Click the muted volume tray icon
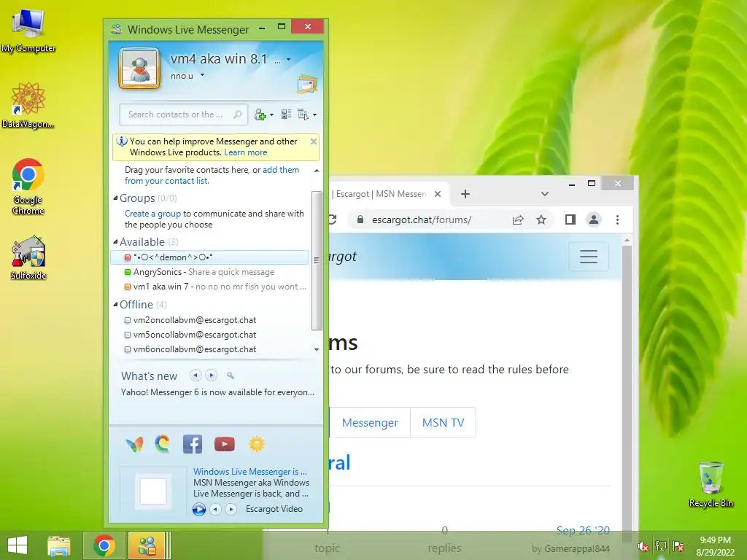This screenshot has width=747, height=560. click(x=643, y=547)
